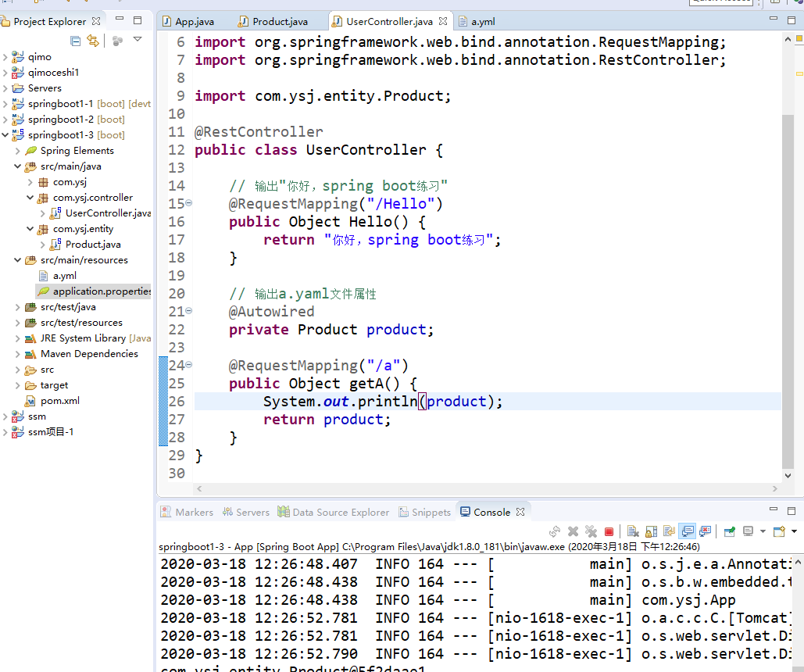The height and width of the screenshot is (672, 804).
Task: Collapse the src/main/java folder
Action: point(17,166)
